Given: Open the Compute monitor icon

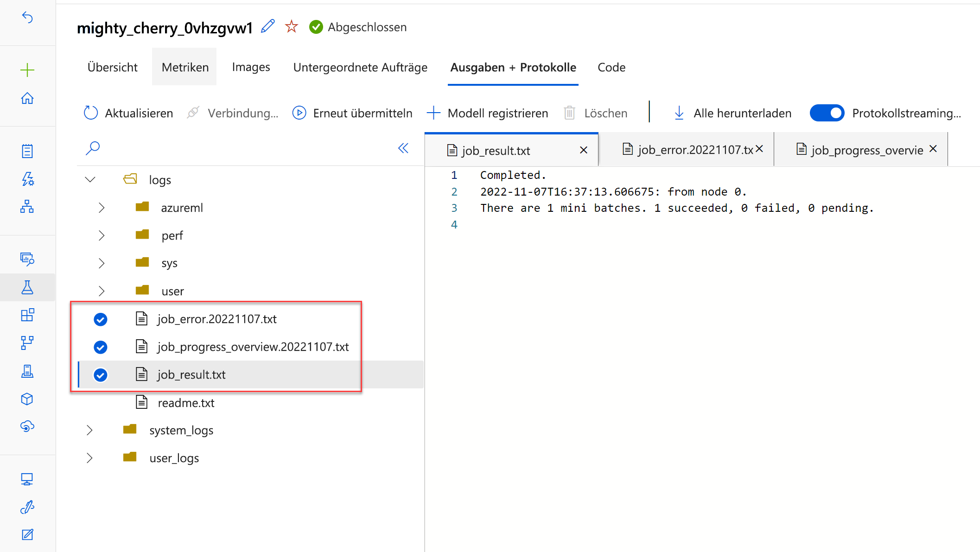Looking at the screenshot, I should 27,479.
